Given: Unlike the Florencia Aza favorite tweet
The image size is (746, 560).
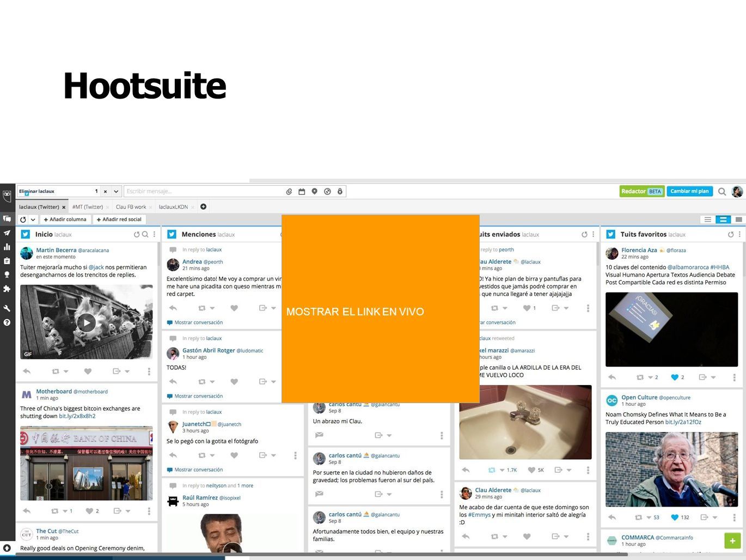Looking at the screenshot, I should pos(675,377).
